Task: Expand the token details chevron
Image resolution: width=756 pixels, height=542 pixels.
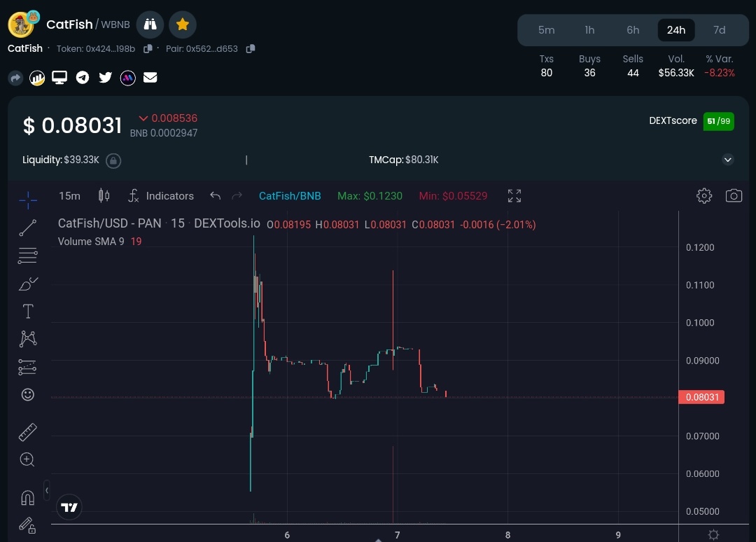Action: (x=728, y=160)
